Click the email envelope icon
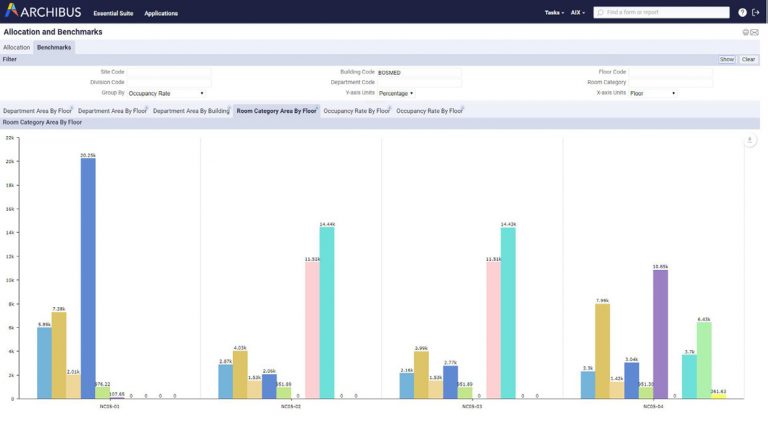The height and width of the screenshot is (432, 768). coord(755,32)
